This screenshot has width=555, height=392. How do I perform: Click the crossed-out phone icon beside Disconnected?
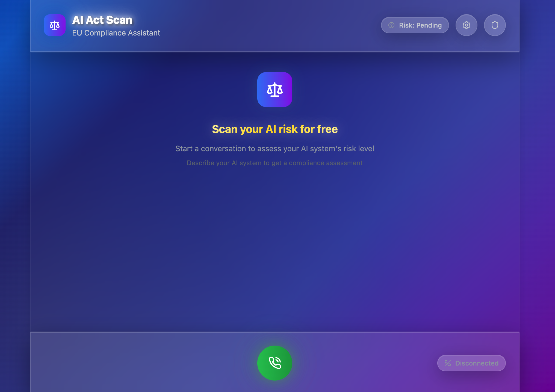(448, 363)
